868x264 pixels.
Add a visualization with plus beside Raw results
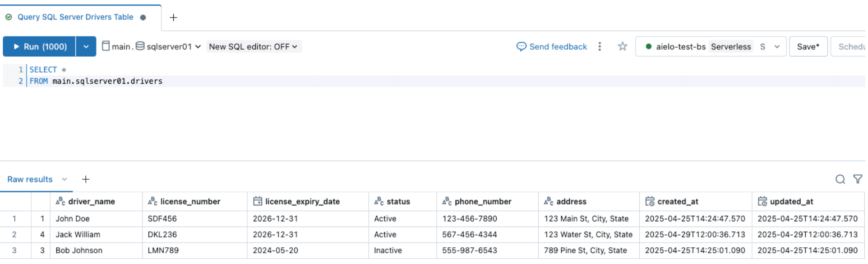pyautogui.click(x=86, y=179)
